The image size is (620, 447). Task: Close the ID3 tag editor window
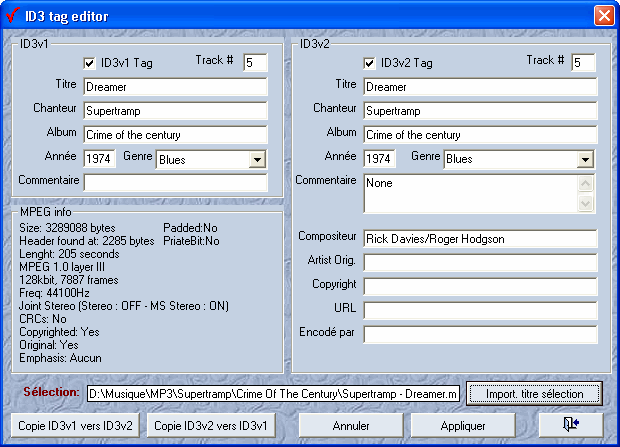tap(604, 16)
